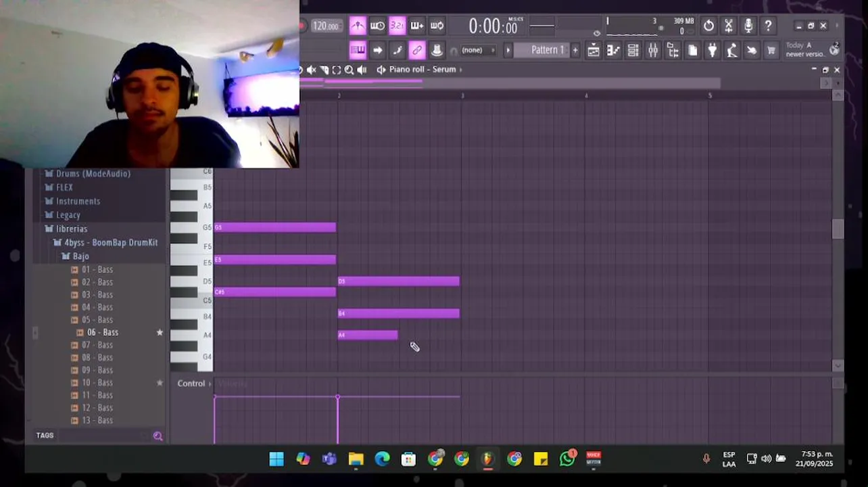Collapse the 4byss - BoomBap DrumKit folder
The image size is (868, 487).
pyautogui.click(x=105, y=242)
